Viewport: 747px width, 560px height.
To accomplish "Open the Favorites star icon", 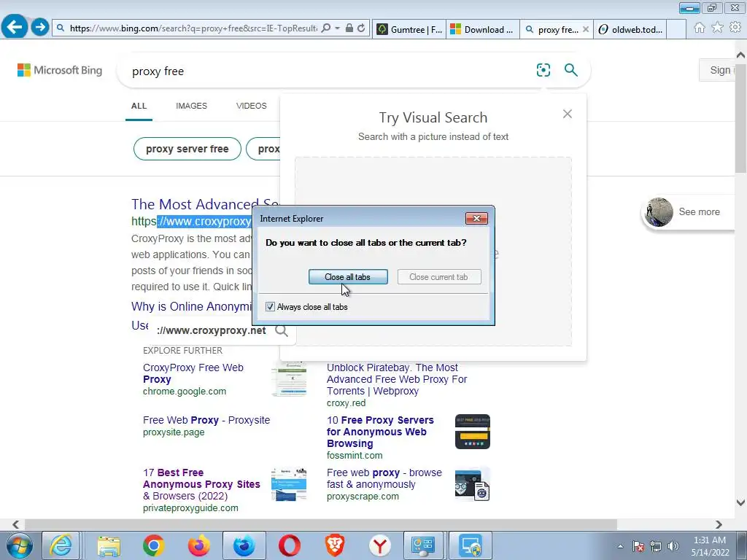I will coord(717,28).
